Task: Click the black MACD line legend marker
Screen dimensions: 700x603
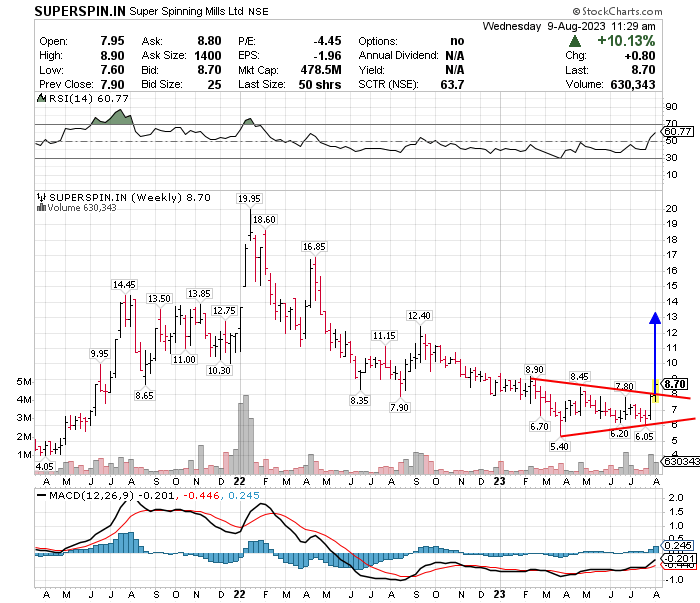Action: pyautogui.click(x=42, y=495)
